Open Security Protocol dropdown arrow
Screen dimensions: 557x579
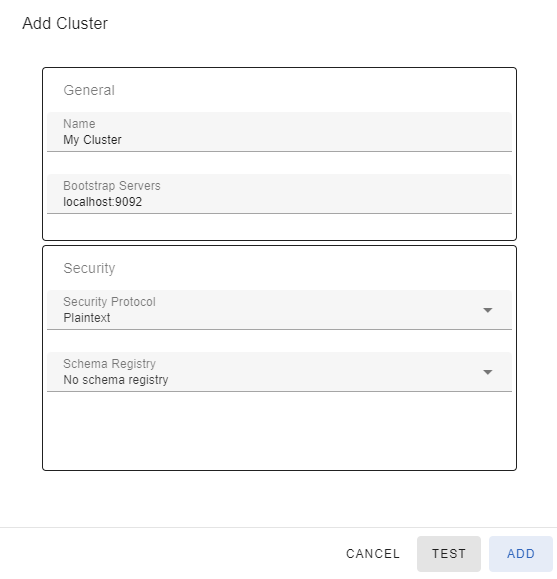(x=488, y=310)
